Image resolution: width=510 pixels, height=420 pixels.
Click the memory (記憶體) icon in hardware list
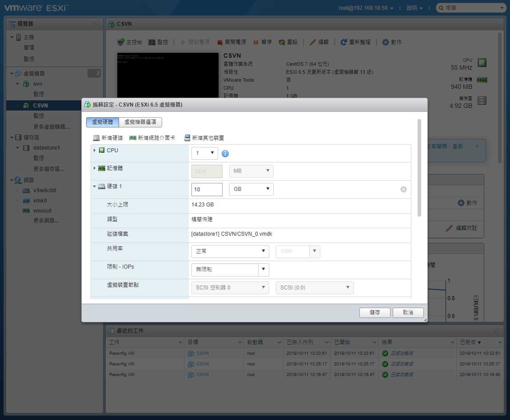(x=102, y=168)
